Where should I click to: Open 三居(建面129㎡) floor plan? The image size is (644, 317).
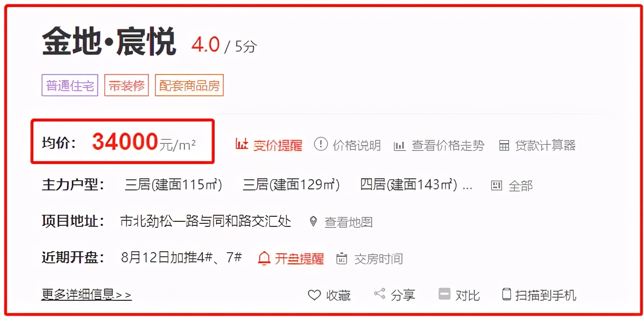[x=291, y=185]
